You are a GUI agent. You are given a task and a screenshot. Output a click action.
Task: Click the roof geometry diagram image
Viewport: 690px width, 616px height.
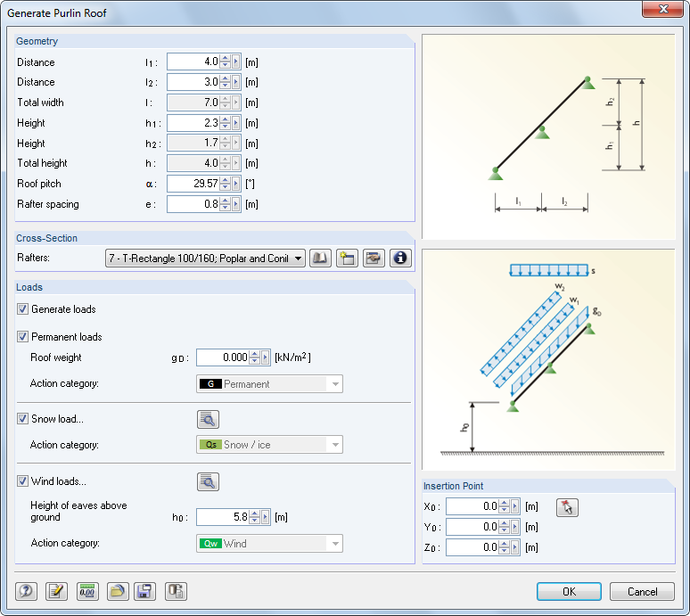548,137
